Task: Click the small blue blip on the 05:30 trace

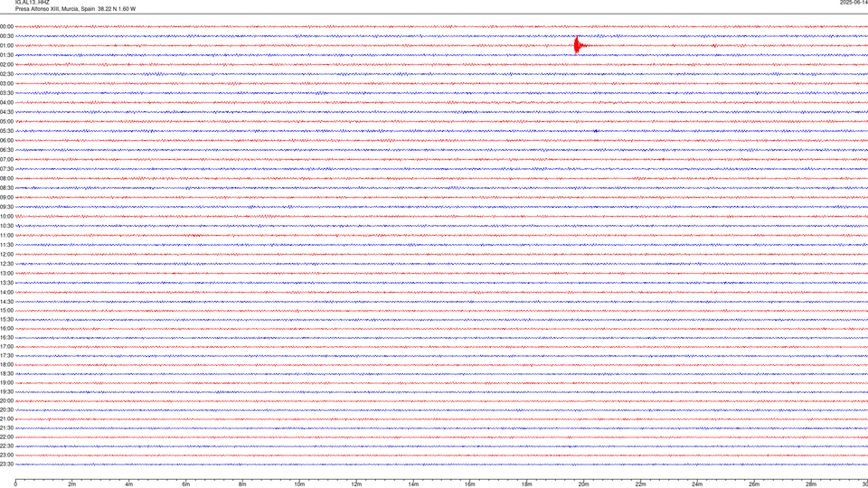Action: [x=596, y=131]
